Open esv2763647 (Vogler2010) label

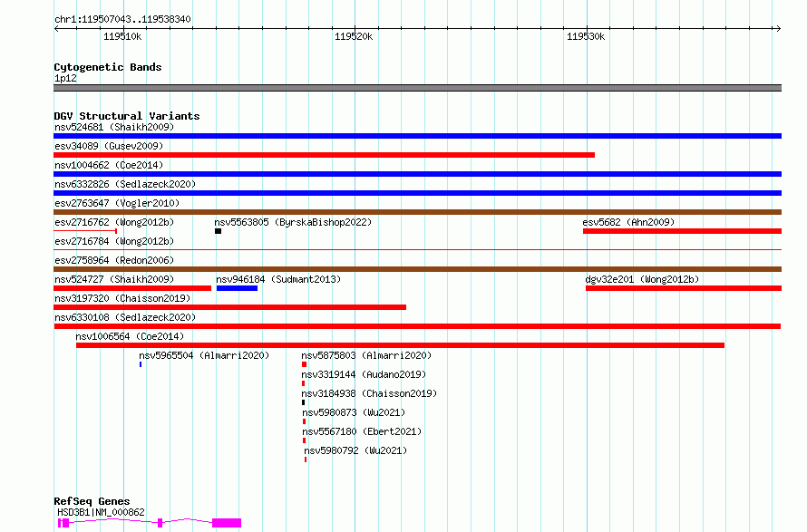pyautogui.click(x=117, y=203)
